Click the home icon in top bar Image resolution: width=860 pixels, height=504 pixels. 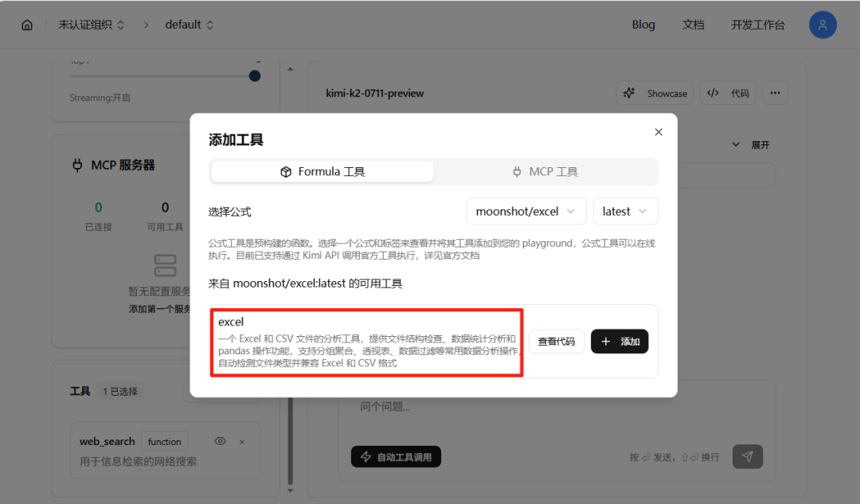click(x=27, y=25)
